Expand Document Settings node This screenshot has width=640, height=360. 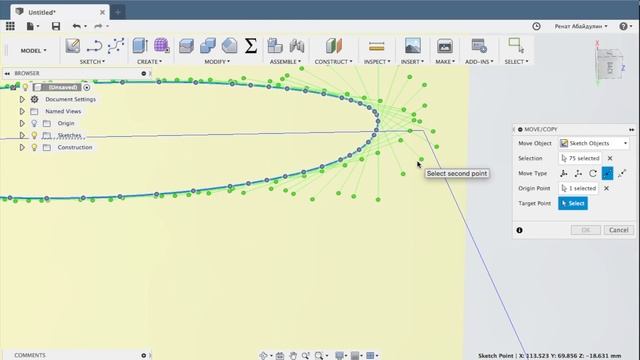(x=22, y=99)
